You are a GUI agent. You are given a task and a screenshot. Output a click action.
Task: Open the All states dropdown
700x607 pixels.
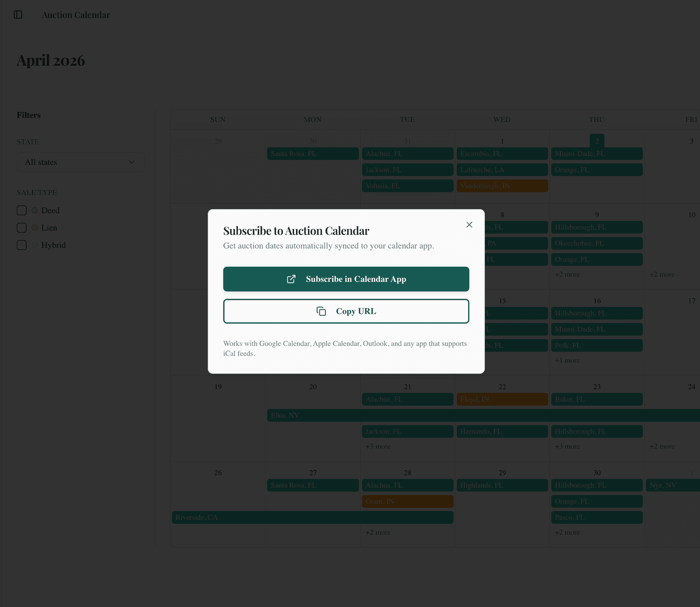[80, 162]
